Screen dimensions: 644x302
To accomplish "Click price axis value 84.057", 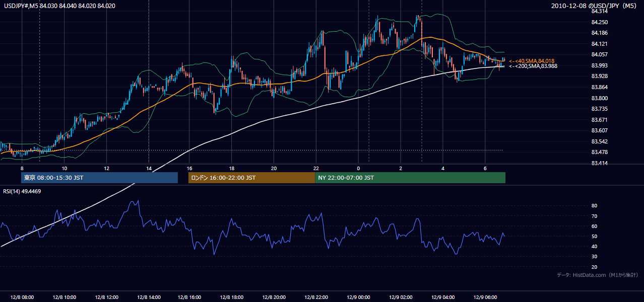I will 599,54.
